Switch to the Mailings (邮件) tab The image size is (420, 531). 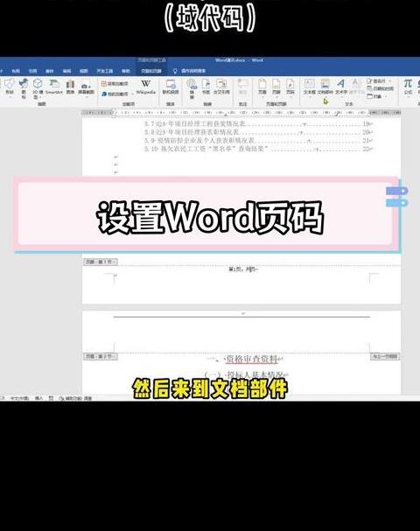pos(50,71)
